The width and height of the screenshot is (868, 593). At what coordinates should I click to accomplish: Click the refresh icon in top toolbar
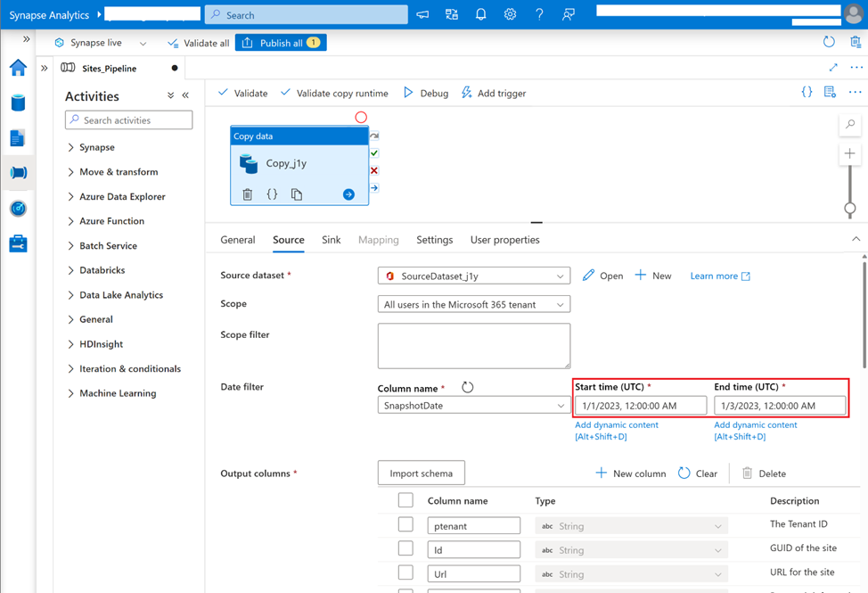click(x=829, y=42)
